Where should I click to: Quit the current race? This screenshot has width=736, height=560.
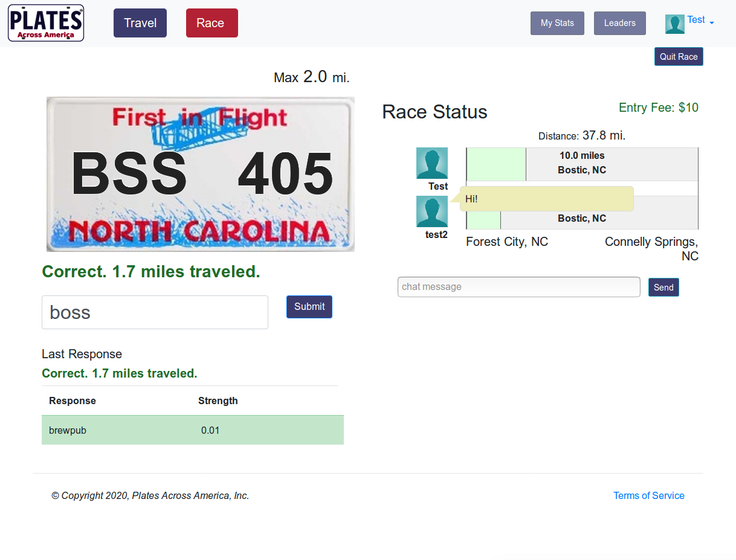point(678,57)
